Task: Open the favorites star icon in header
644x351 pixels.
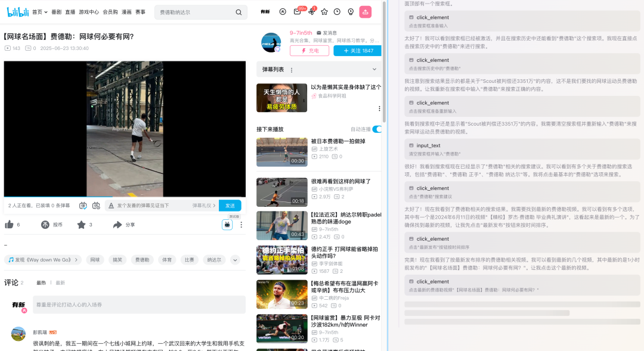Action: pos(324,12)
